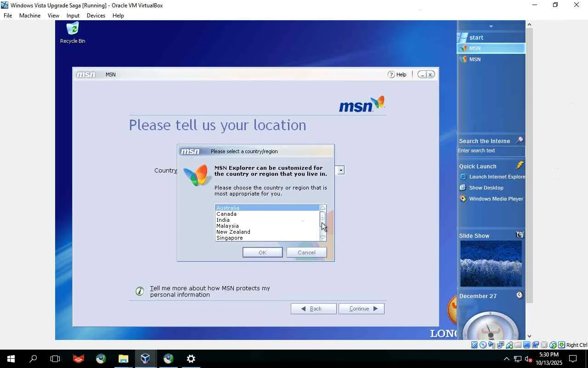Open the Recycle Bin desktop icon

click(73, 33)
